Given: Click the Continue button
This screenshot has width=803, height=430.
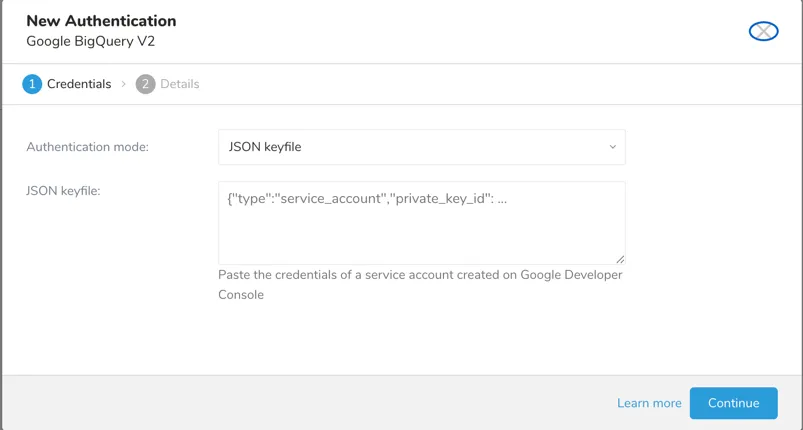Looking at the screenshot, I should [x=733, y=403].
